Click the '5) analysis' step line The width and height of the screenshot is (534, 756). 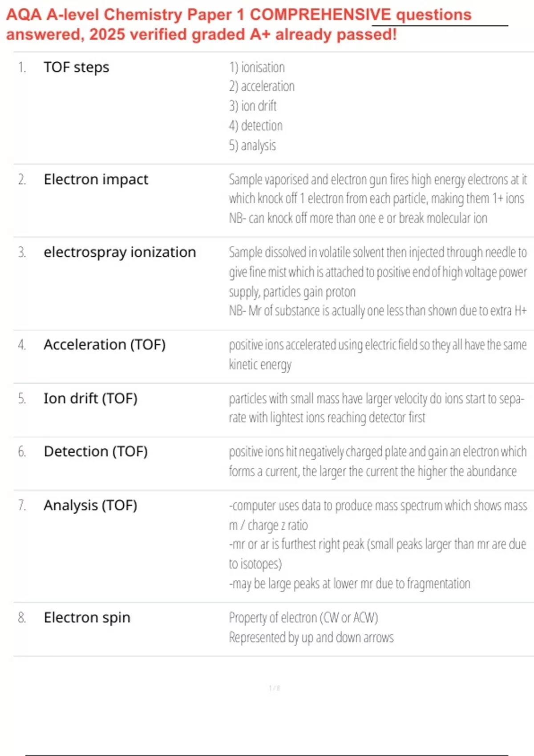pyautogui.click(x=252, y=145)
